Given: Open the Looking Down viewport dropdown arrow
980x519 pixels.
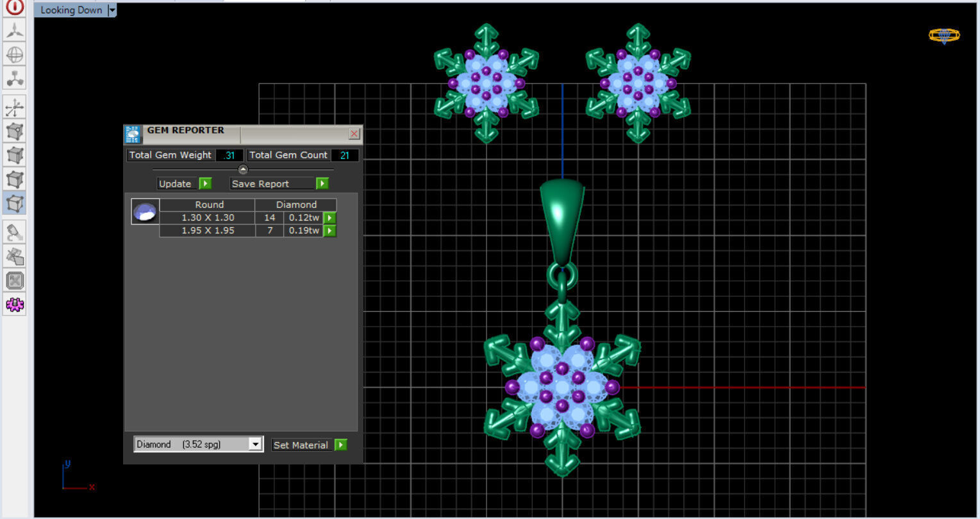Looking at the screenshot, I should pos(112,10).
